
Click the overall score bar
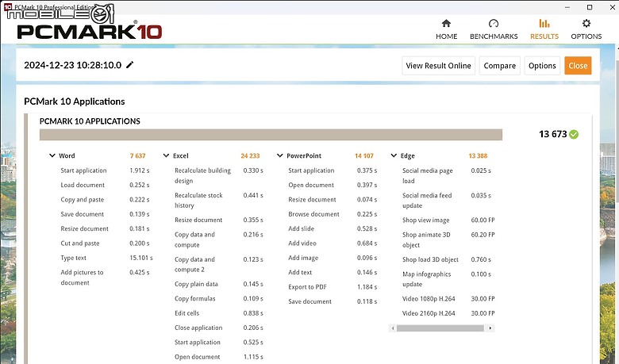pos(271,135)
